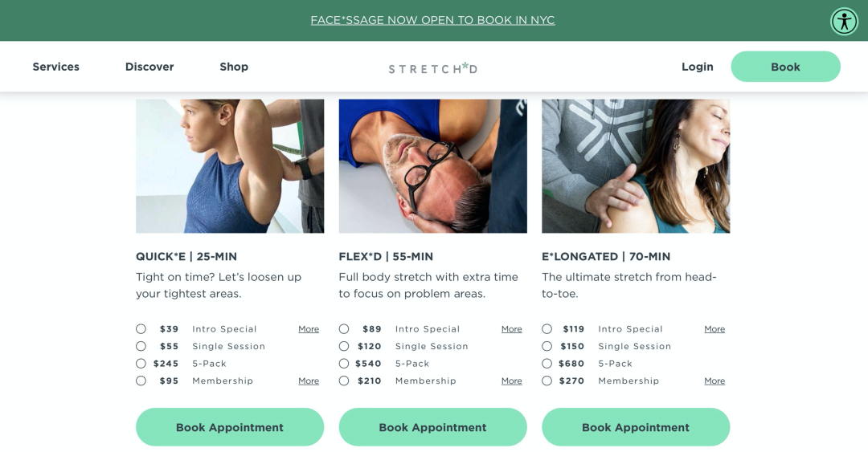Open the accessibility options icon
Screen dimensions: 868x452
coord(844,22)
